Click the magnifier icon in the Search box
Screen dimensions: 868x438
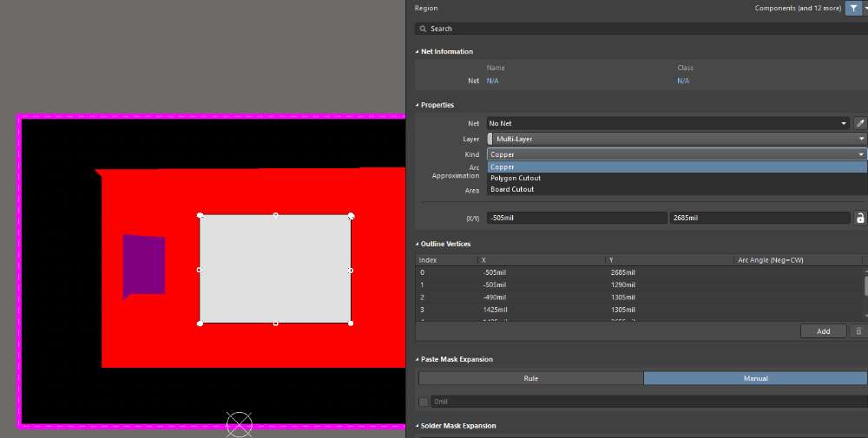[423, 29]
